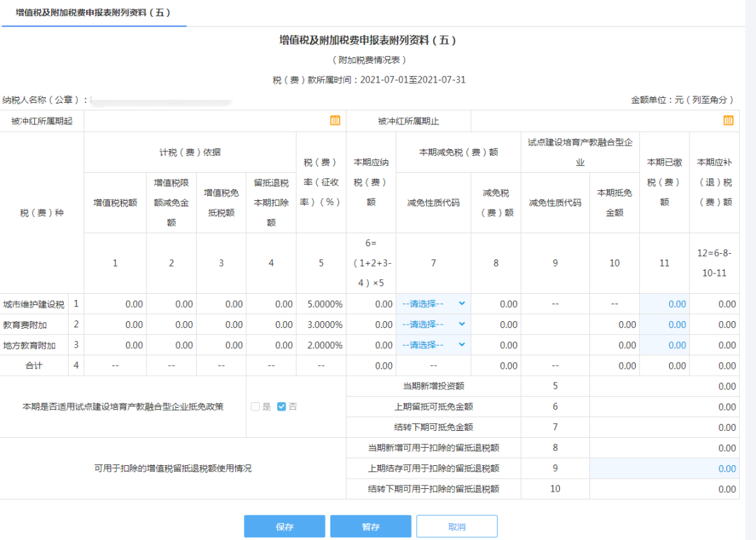Click the 增值税税额 column header
The width and height of the screenshot is (756, 540).
(115, 203)
